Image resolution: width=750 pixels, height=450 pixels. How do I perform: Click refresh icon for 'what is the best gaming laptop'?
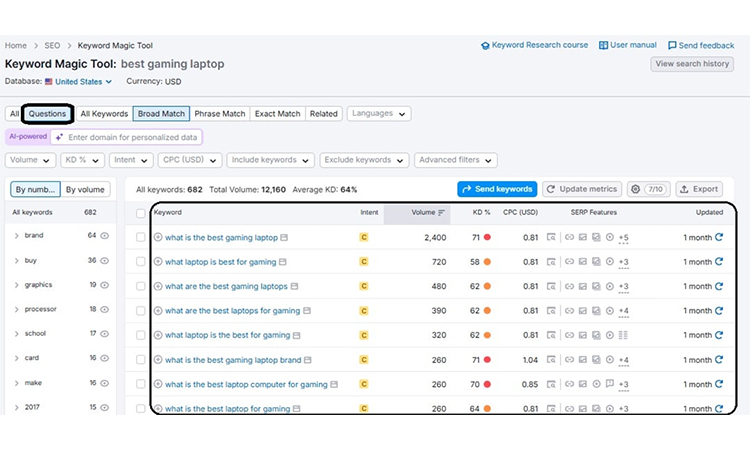[719, 238]
